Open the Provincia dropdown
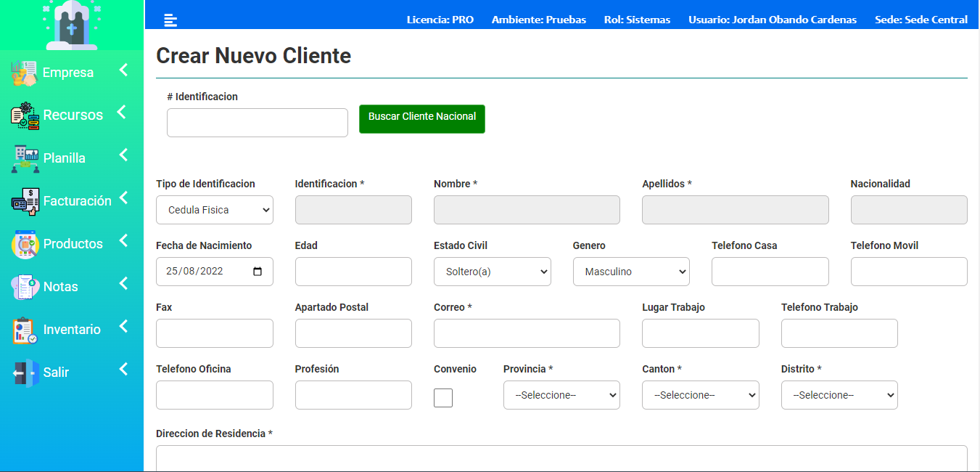980x472 pixels. 561,395
